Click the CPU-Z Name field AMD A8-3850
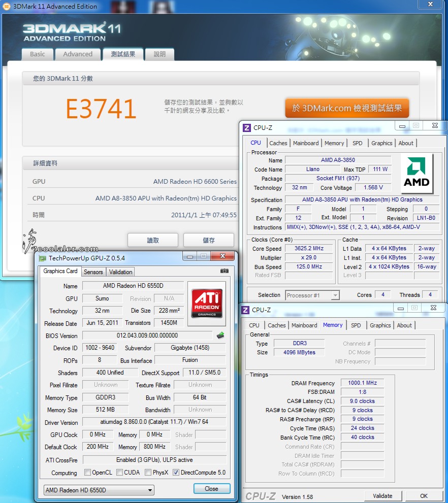448x503 pixels. click(338, 160)
